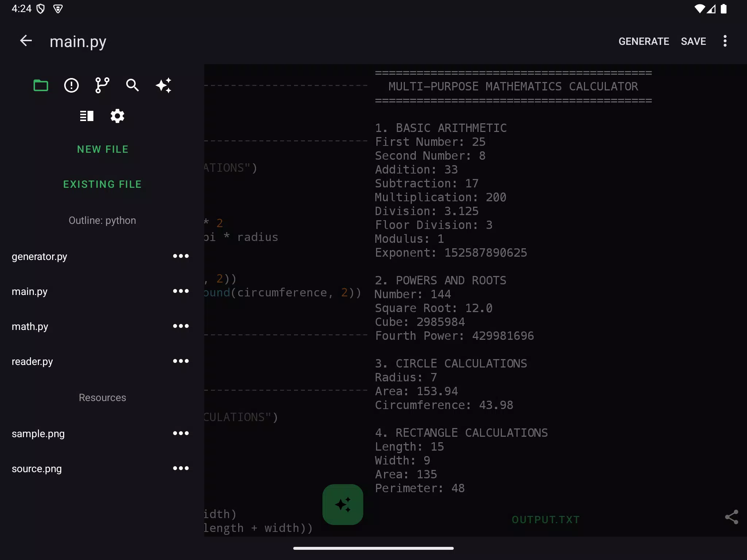Screen dimensions: 747x560
Task: Open the git branch source control icon
Action: tap(102, 85)
